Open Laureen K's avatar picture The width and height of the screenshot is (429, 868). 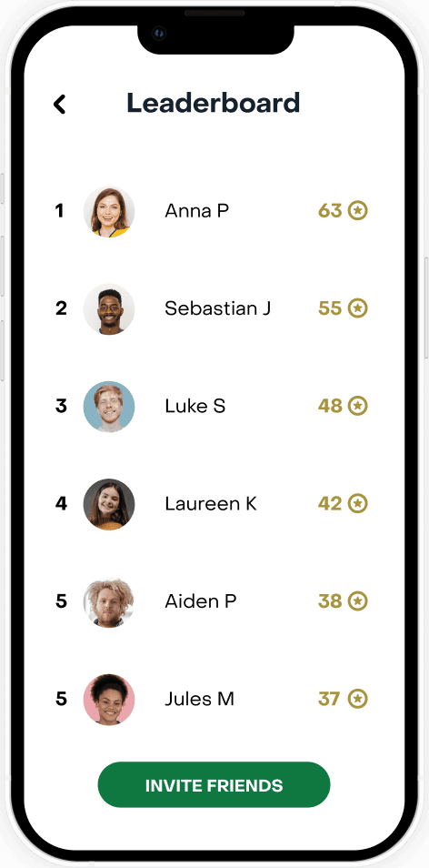click(x=109, y=504)
